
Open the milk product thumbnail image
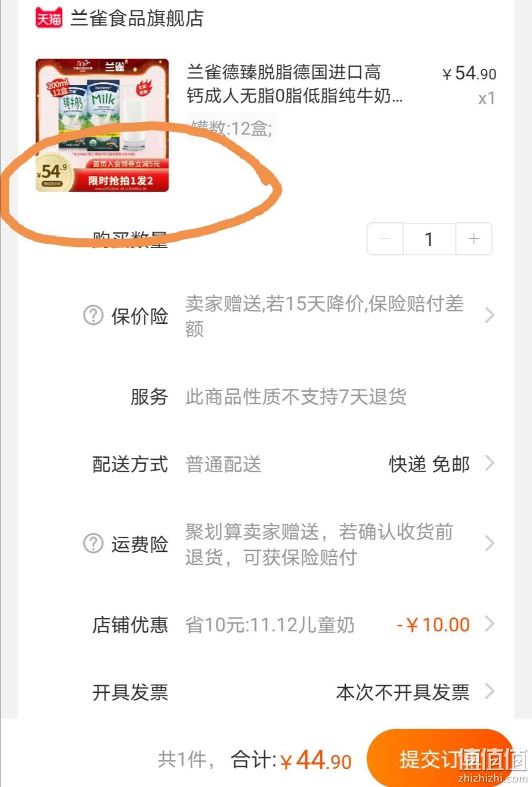point(102,125)
